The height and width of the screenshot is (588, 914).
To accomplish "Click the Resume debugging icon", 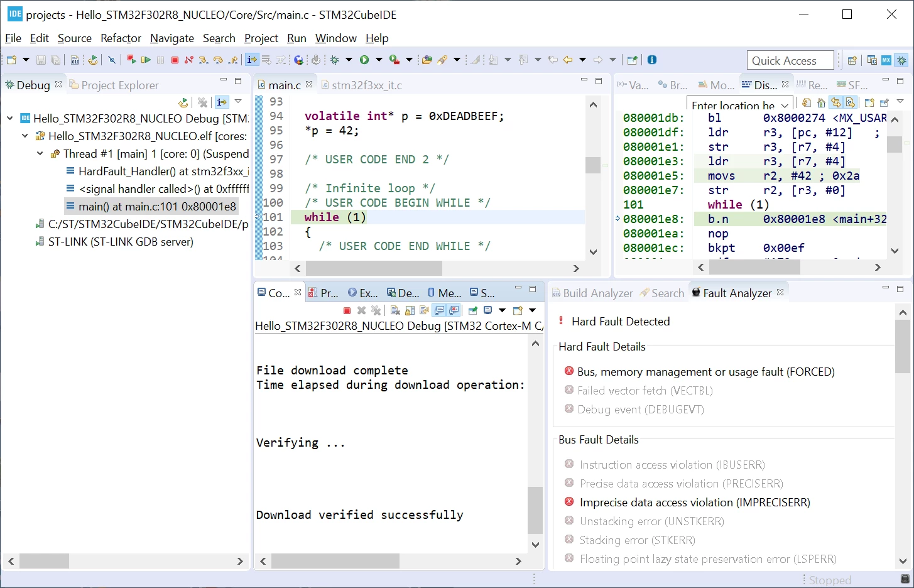I will pos(146,60).
